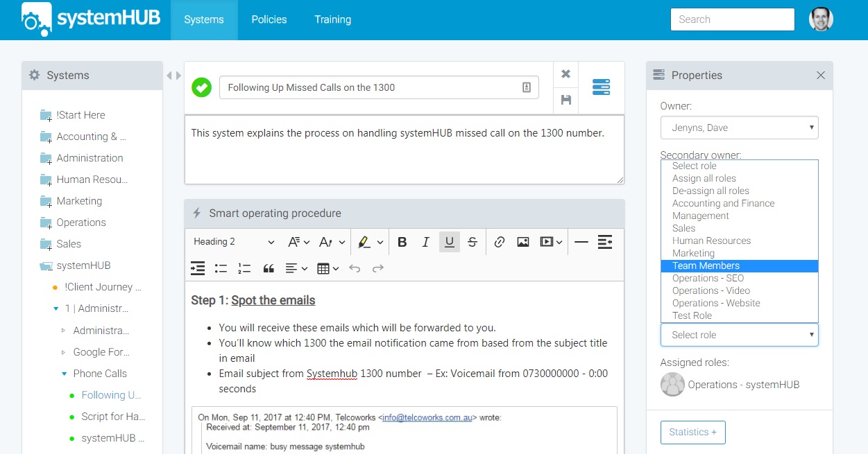Select Accounting and Finance role
This screenshot has height=454, width=868.
click(740, 203)
